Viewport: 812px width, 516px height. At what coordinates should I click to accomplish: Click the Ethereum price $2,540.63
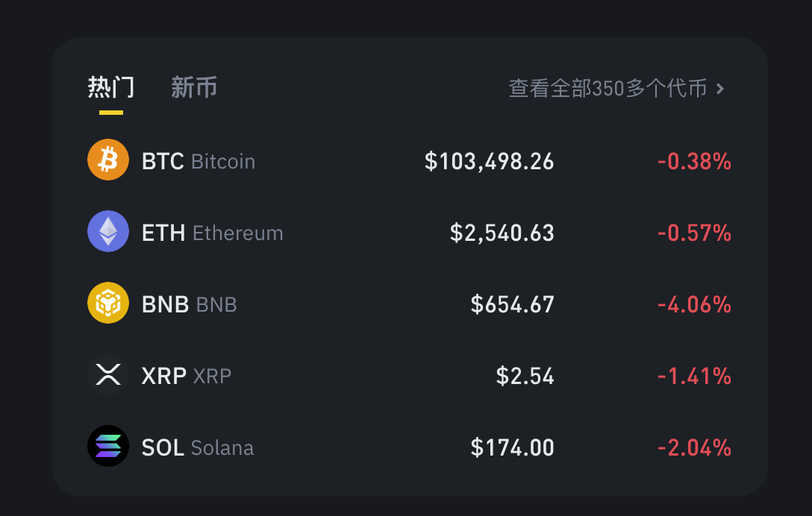pyautogui.click(x=502, y=233)
